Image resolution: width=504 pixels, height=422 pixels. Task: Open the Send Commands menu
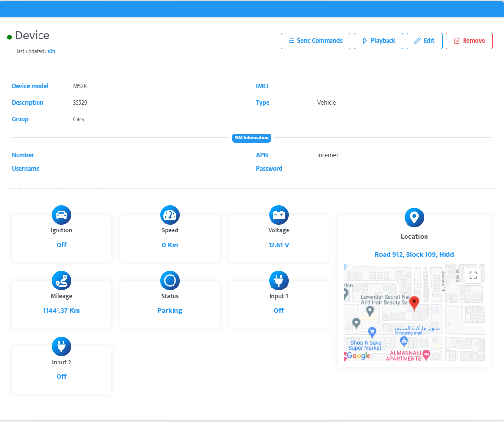(315, 41)
